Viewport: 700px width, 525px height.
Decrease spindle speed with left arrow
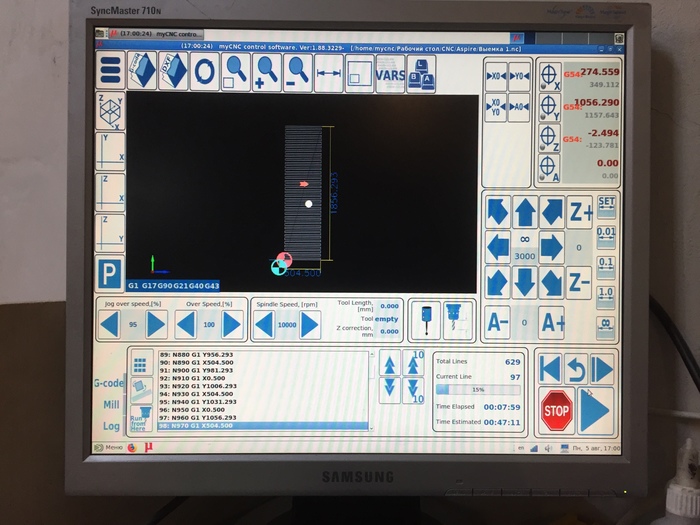pos(263,325)
